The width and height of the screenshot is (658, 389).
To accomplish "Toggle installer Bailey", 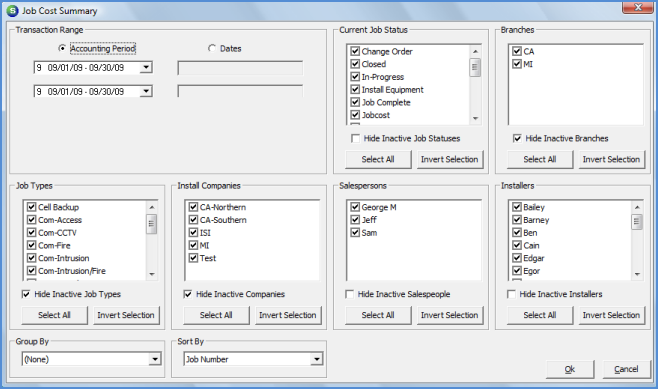I will click(517, 207).
